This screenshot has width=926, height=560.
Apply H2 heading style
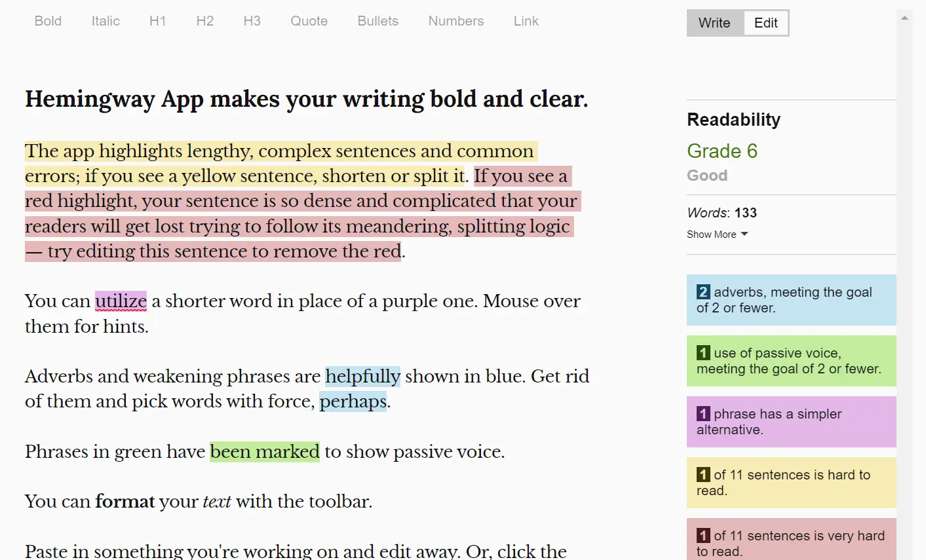click(x=204, y=21)
